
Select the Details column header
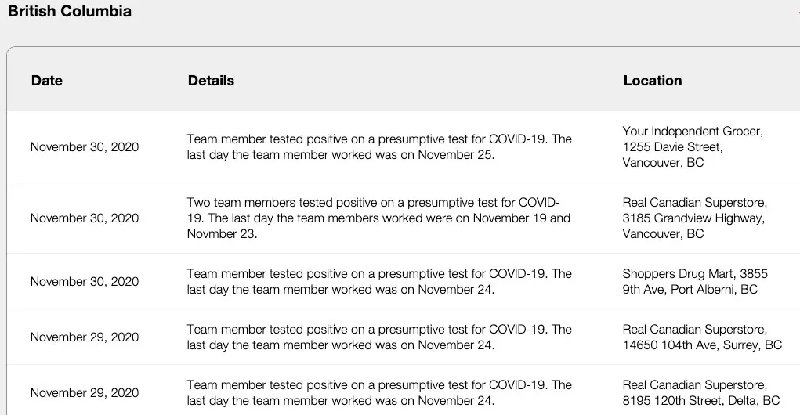pos(211,80)
